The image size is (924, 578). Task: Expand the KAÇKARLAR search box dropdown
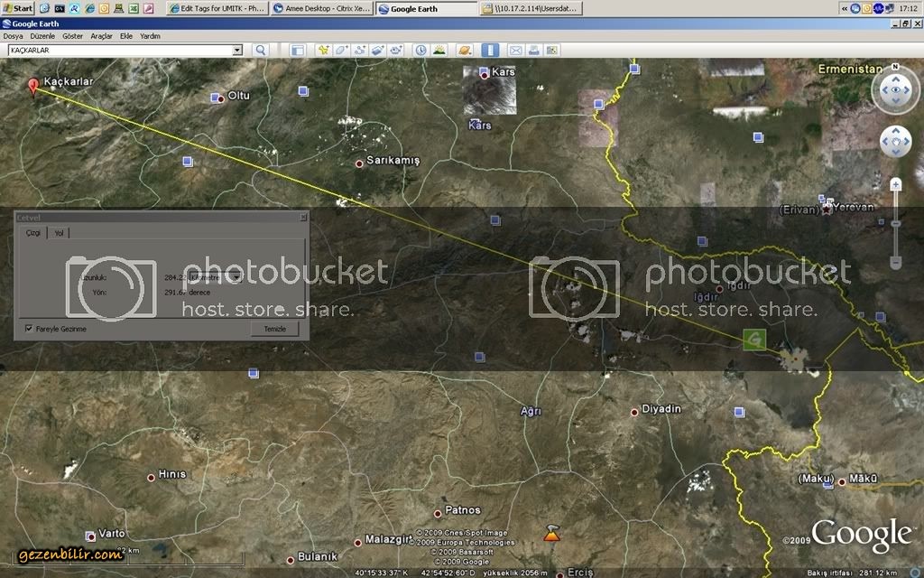[237, 51]
